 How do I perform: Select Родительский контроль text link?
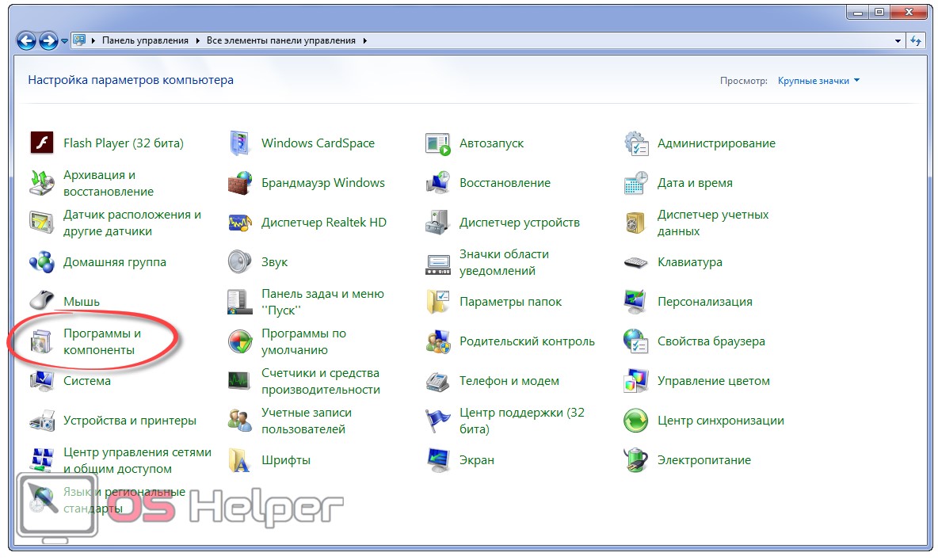click(527, 341)
